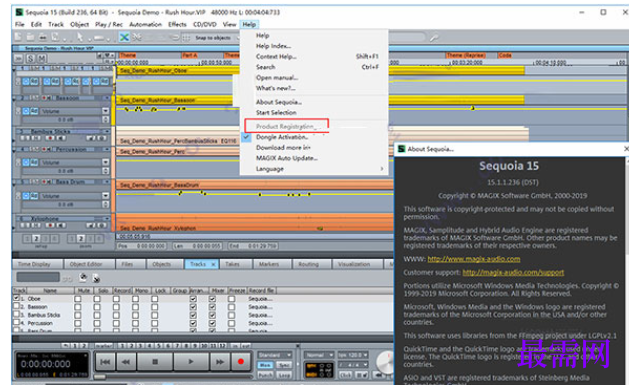Screen dimensions: 629x385
Task: Click the Loop button in transport
Action: pyautogui.click(x=284, y=375)
